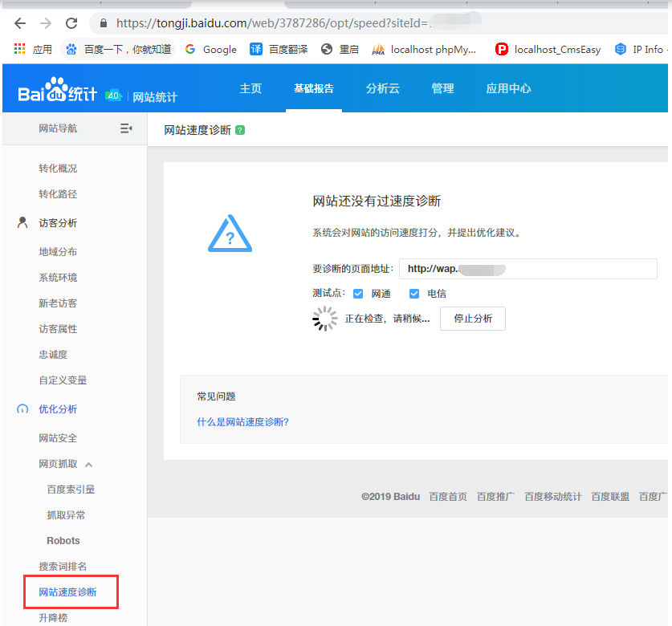
Task: Open localhost phpMyAdmin bookmark
Action: coord(424,49)
